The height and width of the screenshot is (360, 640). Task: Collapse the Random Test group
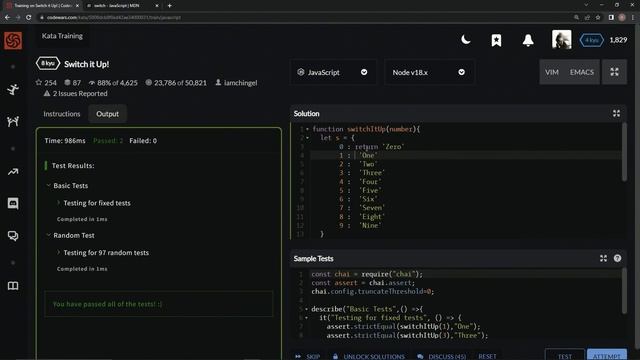49,235
